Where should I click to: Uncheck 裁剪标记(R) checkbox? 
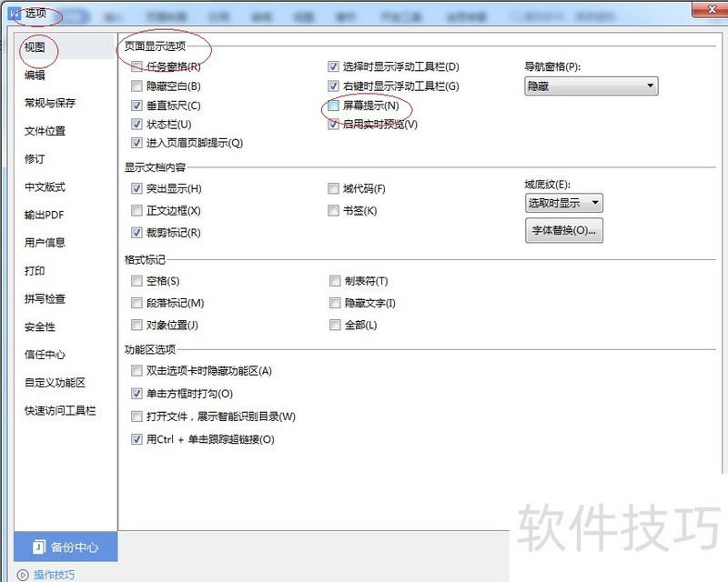pos(136,233)
